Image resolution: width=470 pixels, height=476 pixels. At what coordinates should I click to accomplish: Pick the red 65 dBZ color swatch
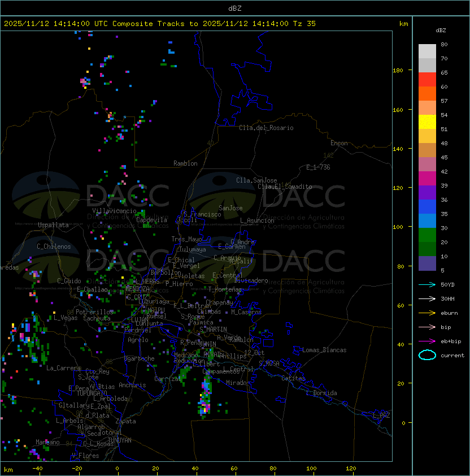[427, 80]
